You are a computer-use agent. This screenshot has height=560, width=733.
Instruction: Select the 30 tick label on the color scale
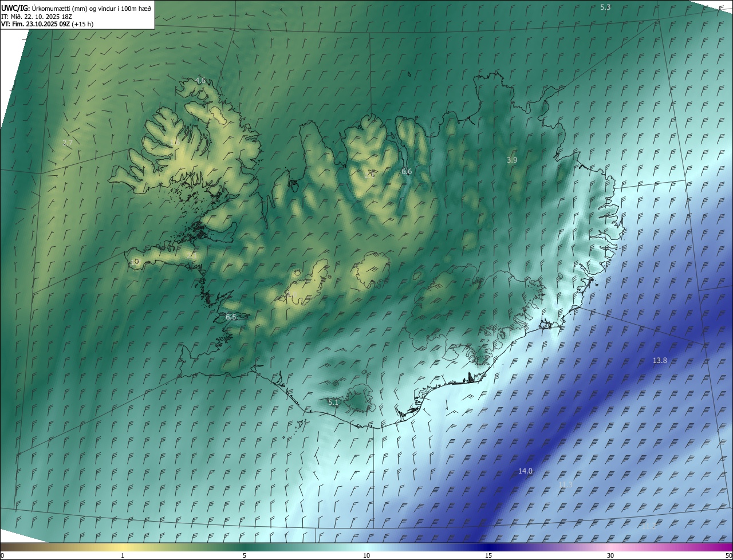click(610, 555)
